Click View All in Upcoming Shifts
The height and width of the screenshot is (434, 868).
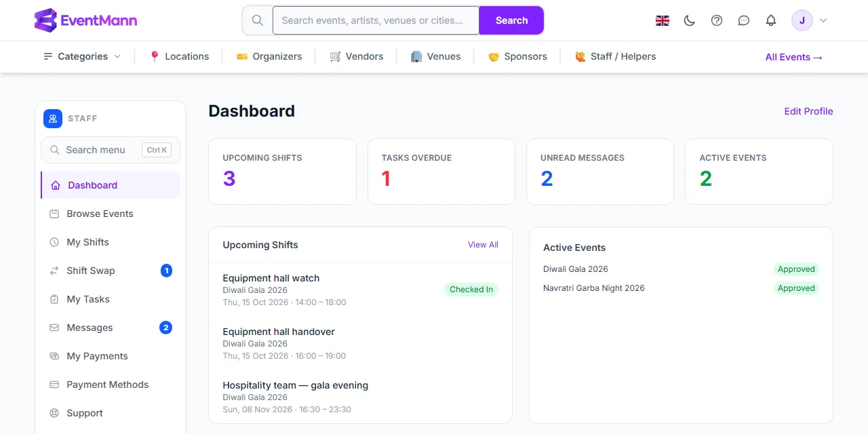[483, 245]
